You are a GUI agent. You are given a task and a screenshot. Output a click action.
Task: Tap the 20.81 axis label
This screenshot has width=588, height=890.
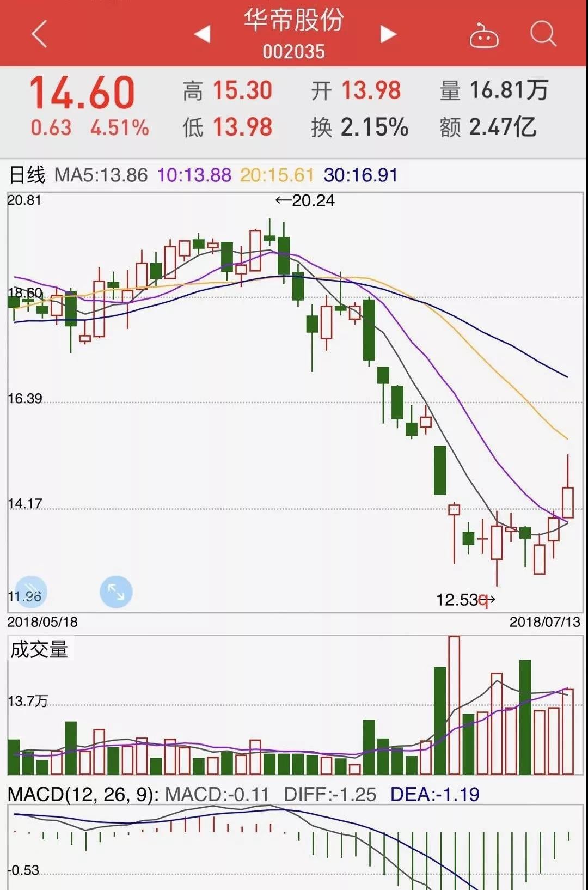24,200
